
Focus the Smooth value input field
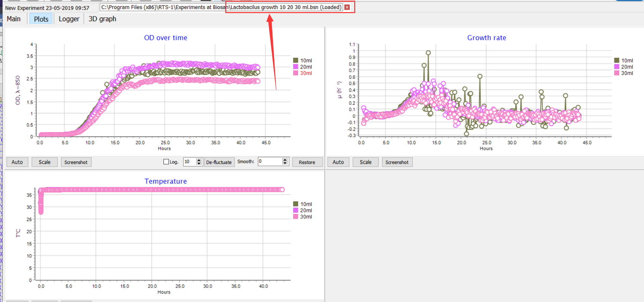point(270,162)
